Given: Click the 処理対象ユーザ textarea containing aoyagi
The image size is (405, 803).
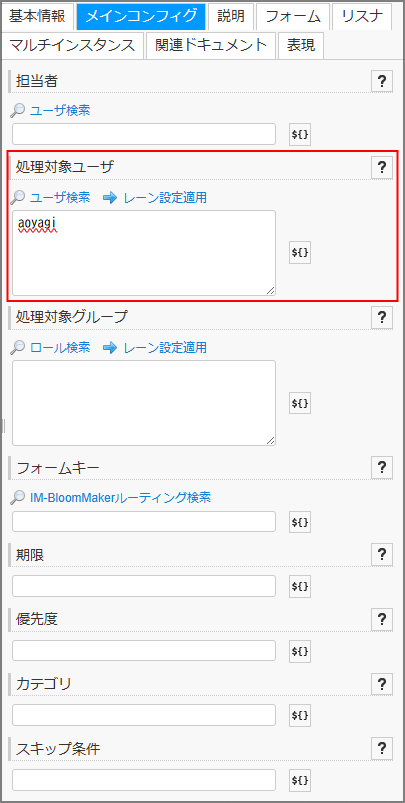Looking at the screenshot, I should pos(144,252).
